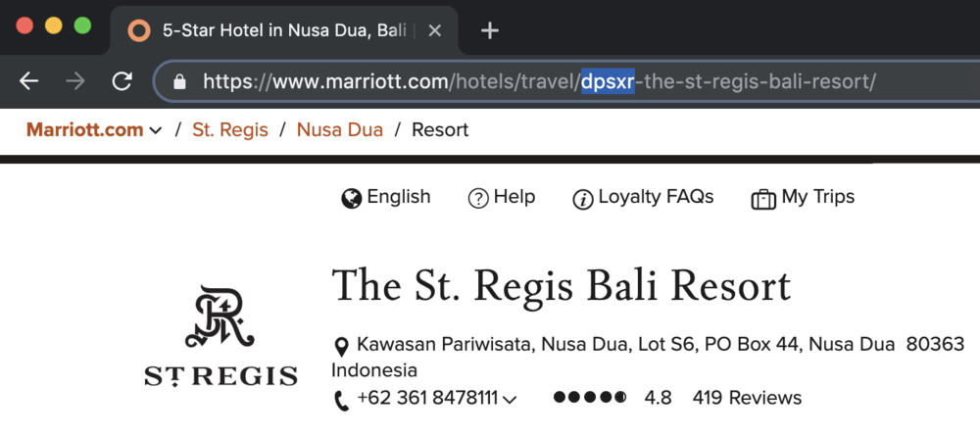980x436 pixels.
Task: Open the 419 Reviews link
Action: (747, 398)
